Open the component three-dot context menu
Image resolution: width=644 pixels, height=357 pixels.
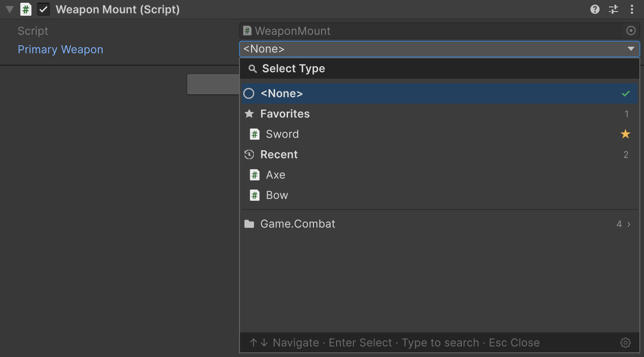pyautogui.click(x=632, y=9)
